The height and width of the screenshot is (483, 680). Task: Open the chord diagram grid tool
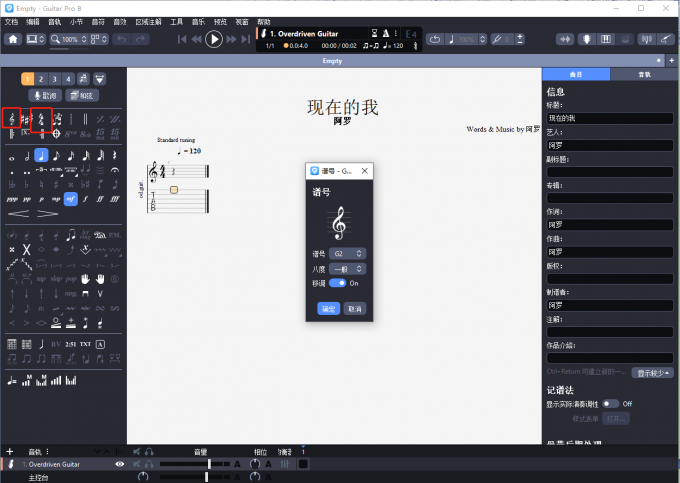[x=12, y=345]
